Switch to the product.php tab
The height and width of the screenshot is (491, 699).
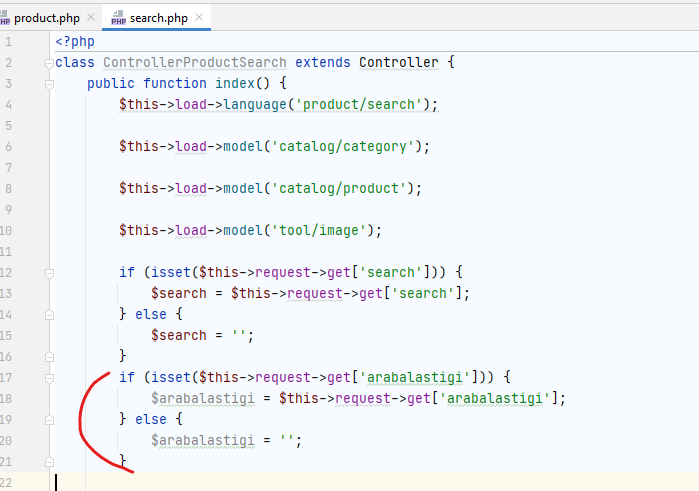[47, 18]
